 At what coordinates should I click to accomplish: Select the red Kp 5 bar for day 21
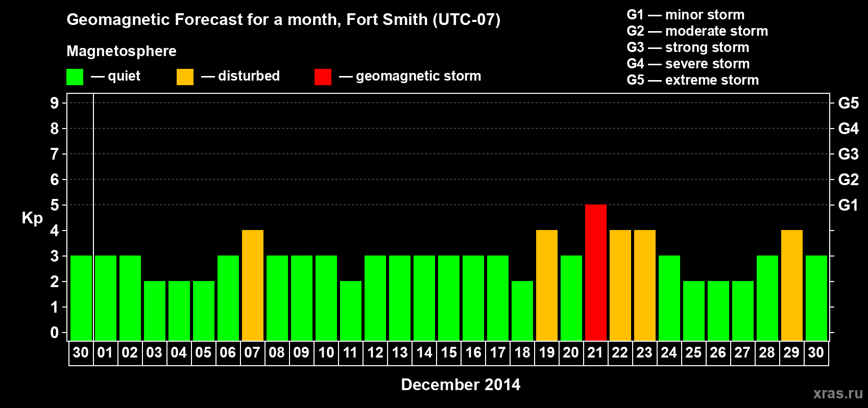(596, 272)
